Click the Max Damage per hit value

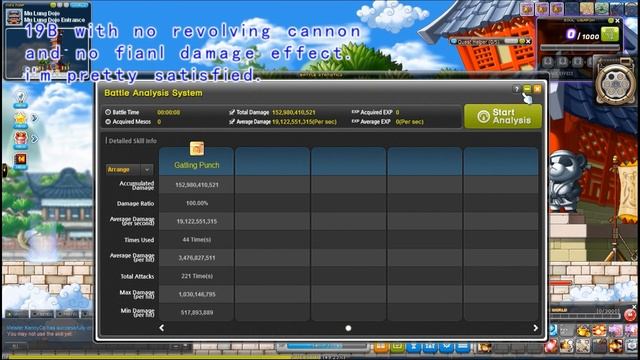pos(197,294)
